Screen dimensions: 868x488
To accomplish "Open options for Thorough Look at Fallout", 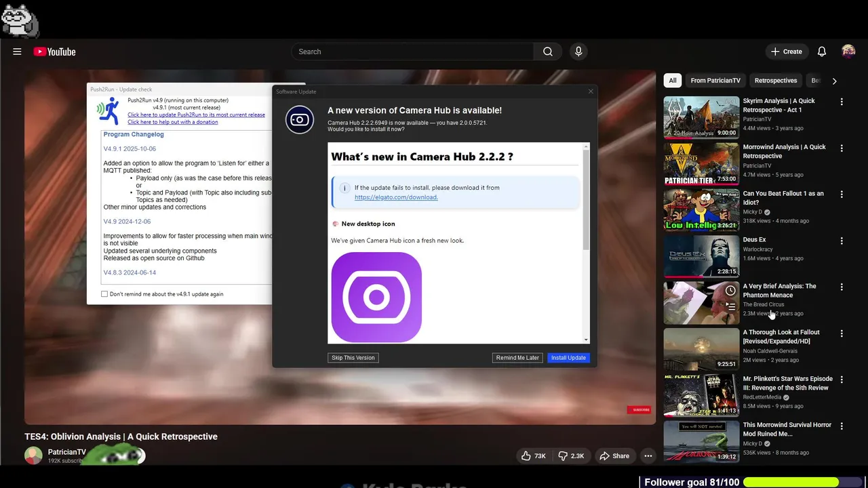I will tap(842, 333).
